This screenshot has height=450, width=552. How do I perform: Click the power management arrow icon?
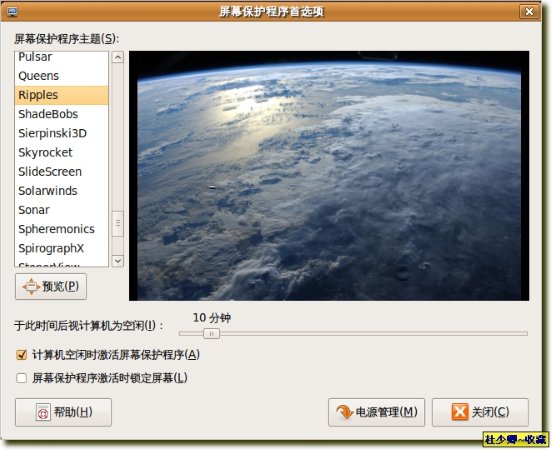click(x=344, y=412)
